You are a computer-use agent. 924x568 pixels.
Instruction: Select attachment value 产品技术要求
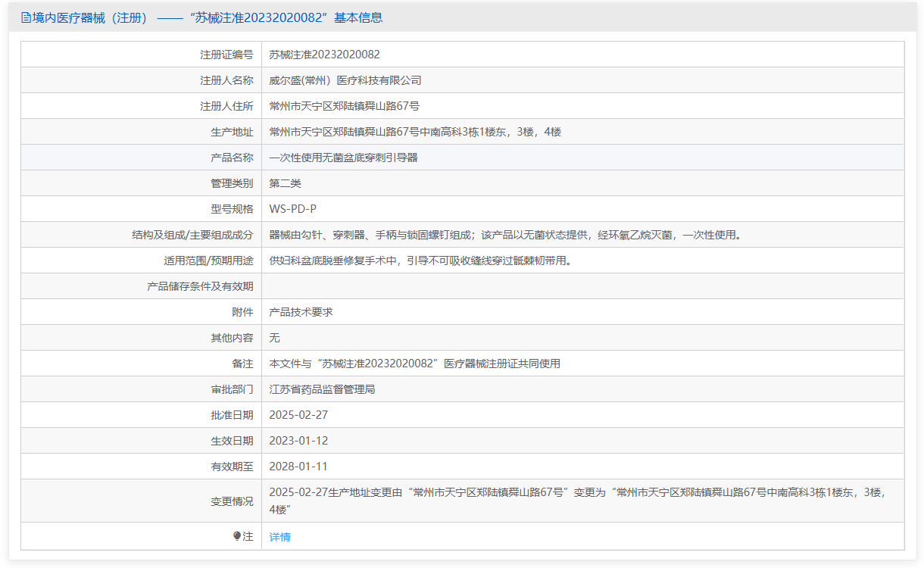301,312
